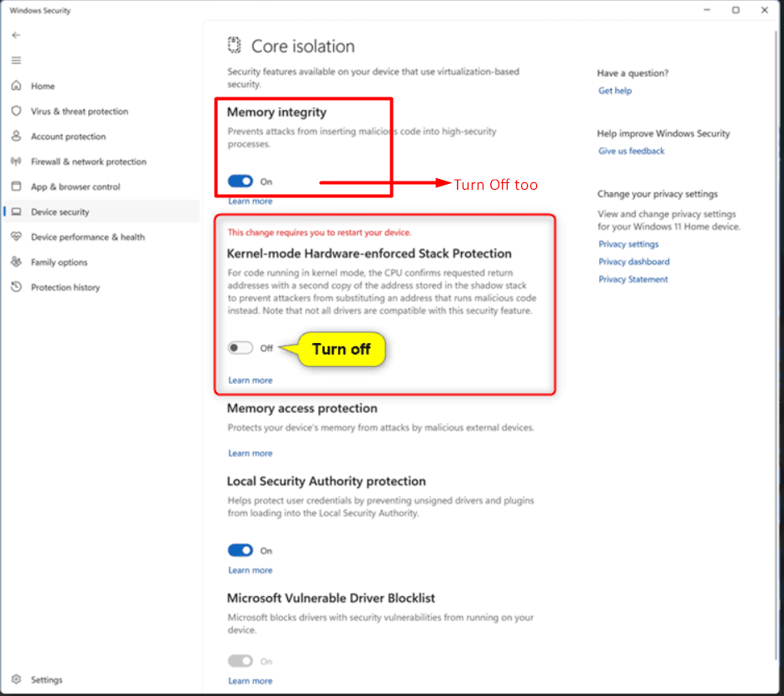Screen dimensions: 784x696
Task: Click the Core isolation chip icon
Action: pos(234,45)
